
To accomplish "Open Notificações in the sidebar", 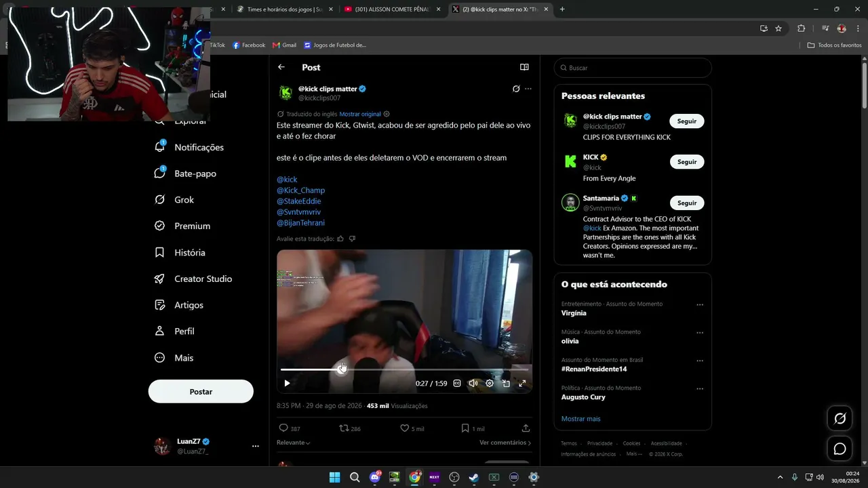I will pos(189,147).
